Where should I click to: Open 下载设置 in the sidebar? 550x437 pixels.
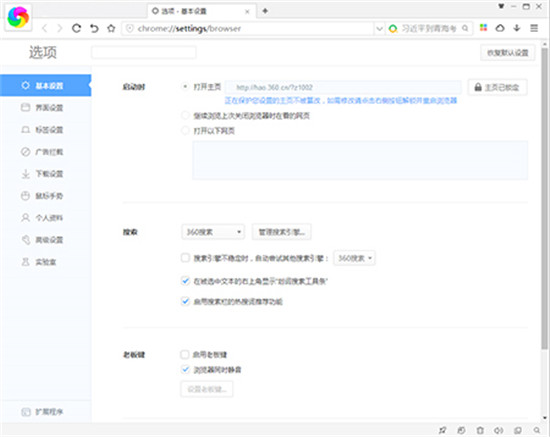46,174
